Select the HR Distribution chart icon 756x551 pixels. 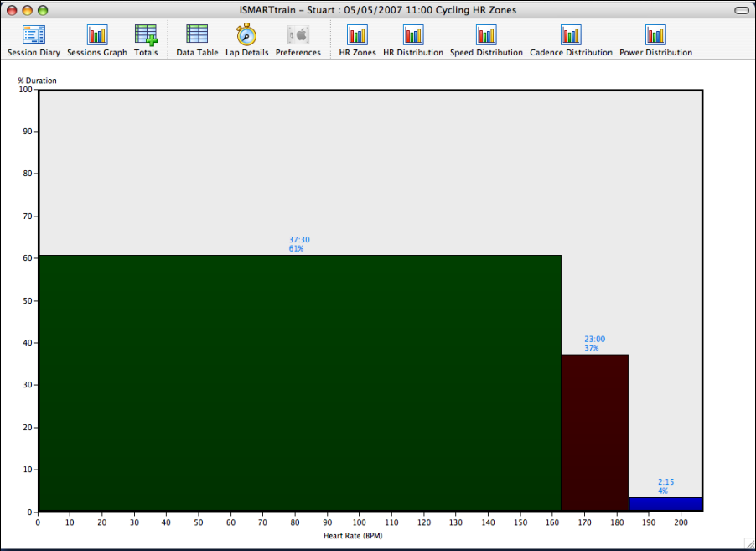[x=413, y=34]
